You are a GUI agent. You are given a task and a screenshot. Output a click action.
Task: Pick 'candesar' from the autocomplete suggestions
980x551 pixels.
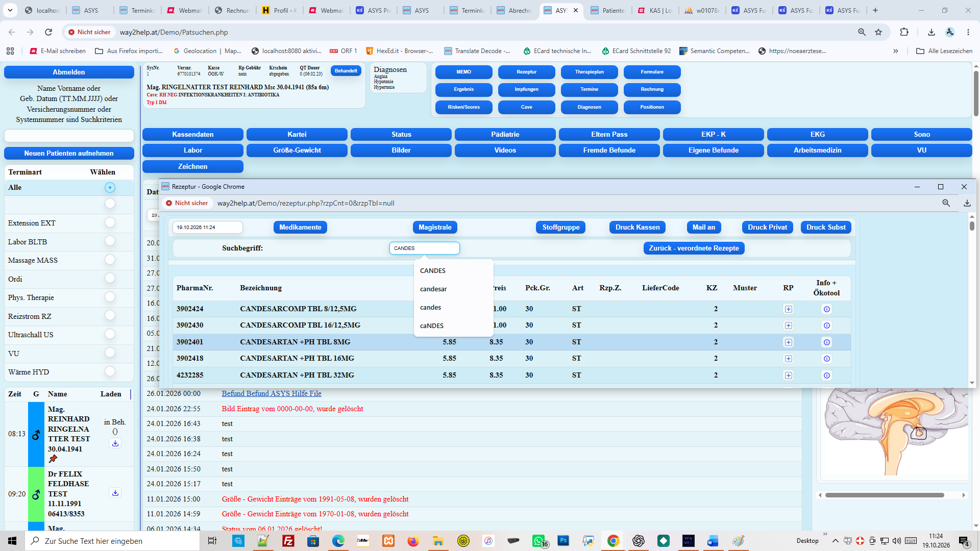pos(433,289)
